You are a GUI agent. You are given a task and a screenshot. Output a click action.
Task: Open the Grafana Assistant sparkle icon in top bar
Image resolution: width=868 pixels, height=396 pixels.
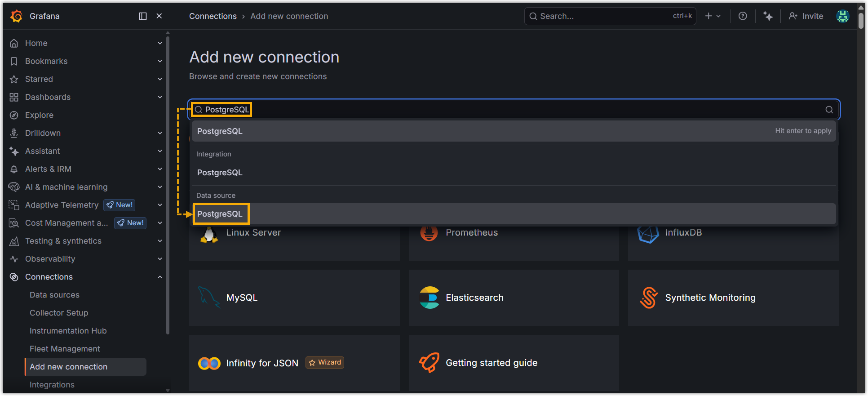pyautogui.click(x=768, y=16)
